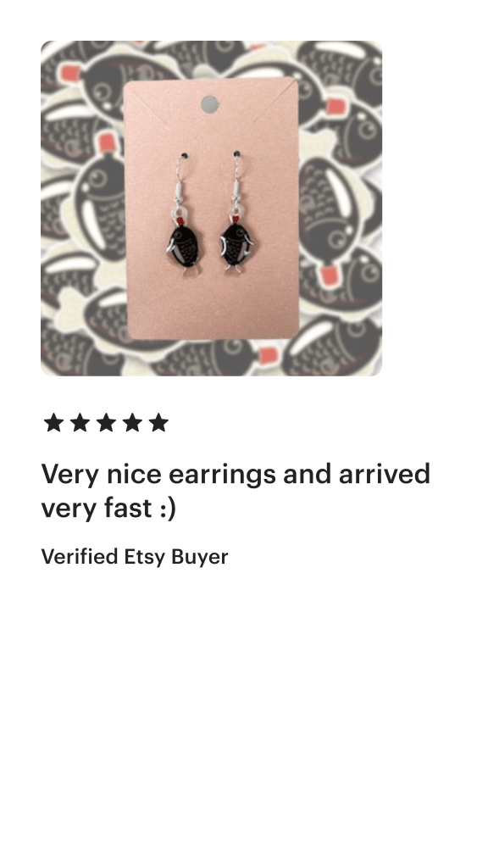The height and width of the screenshot is (868, 488).
Task: Click the pink earring display card's lower area
Action: 213,307
